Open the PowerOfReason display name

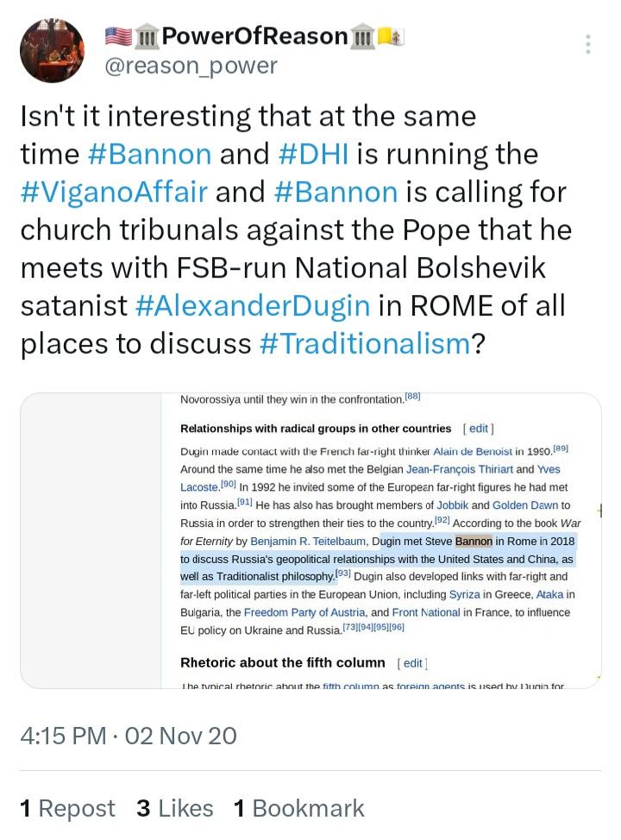click(x=254, y=36)
